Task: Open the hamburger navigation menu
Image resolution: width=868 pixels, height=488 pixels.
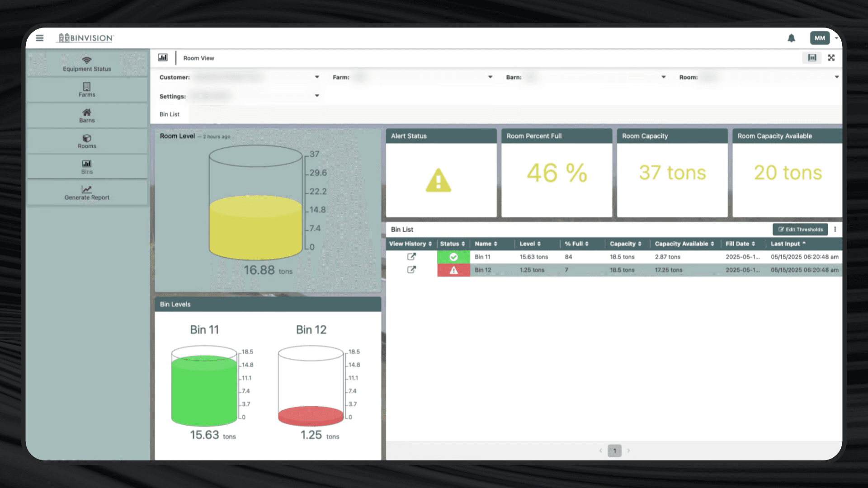Action: (40, 38)
